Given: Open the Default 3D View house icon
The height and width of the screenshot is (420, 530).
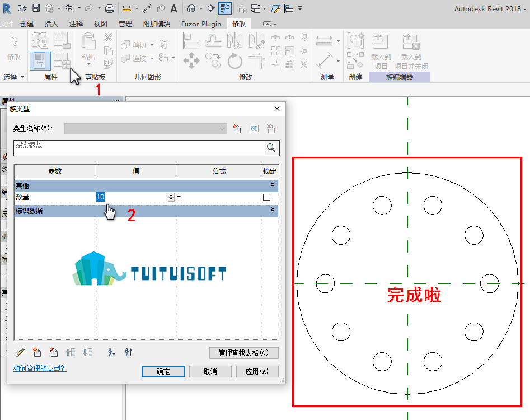Looking at the screenshot, I should [191, 8].
